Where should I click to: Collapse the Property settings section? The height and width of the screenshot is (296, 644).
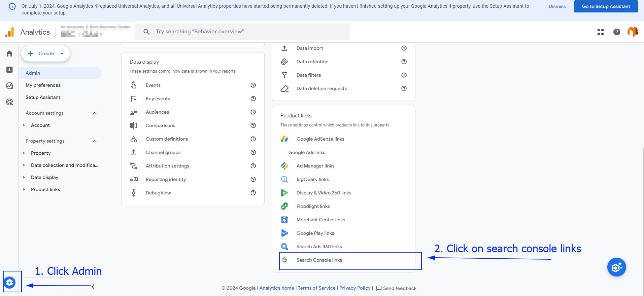click(95, 141)
